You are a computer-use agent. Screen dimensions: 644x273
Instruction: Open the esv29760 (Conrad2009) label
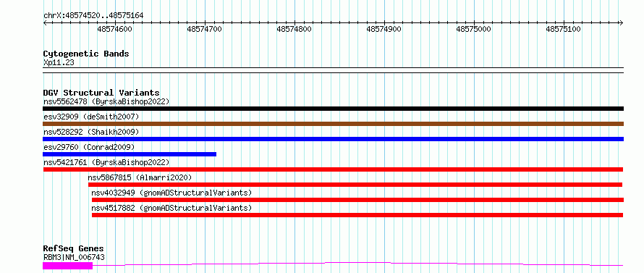[x=89, y=147]
